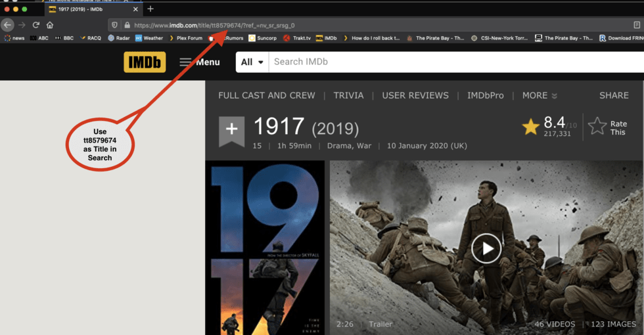The image size is (644, 335).
Task: Open the Plex Forum bookmark
Action: (x=185, y=38)
